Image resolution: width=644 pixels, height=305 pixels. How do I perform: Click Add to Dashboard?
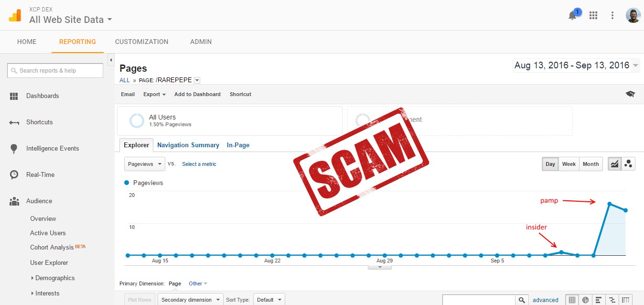coord(197,94)
